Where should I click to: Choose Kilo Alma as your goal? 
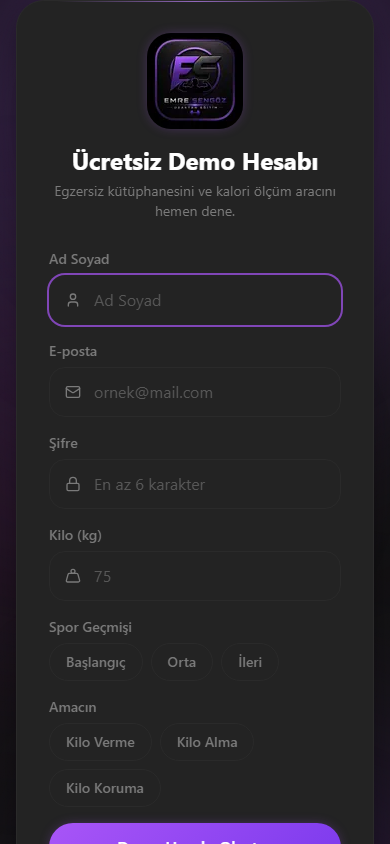point(207,742)
